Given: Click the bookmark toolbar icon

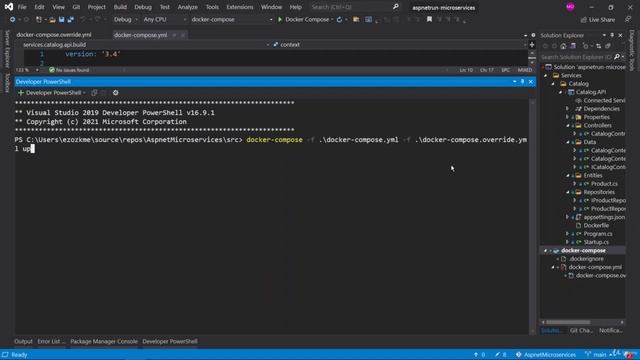Looking at the screenshot, I should pos(429,19).
